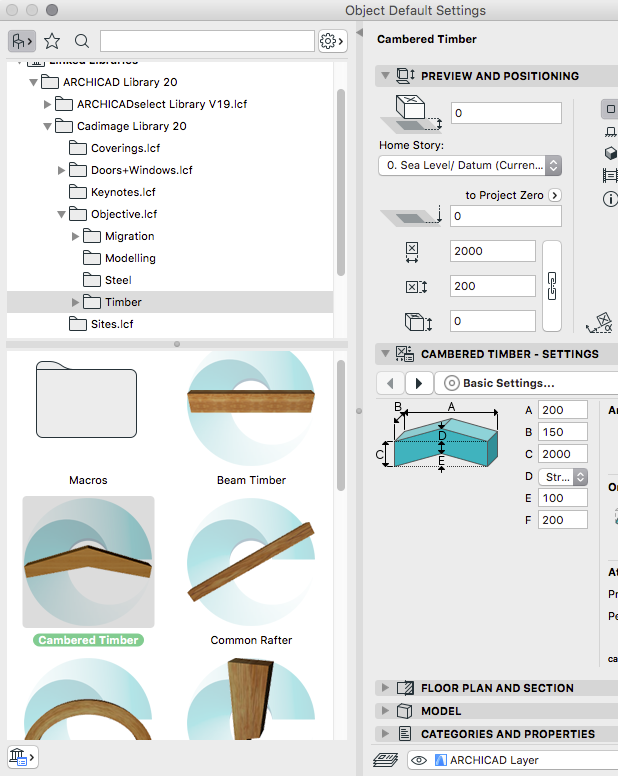Click the elevation to Project Zero field

click(x=506, y=216)
